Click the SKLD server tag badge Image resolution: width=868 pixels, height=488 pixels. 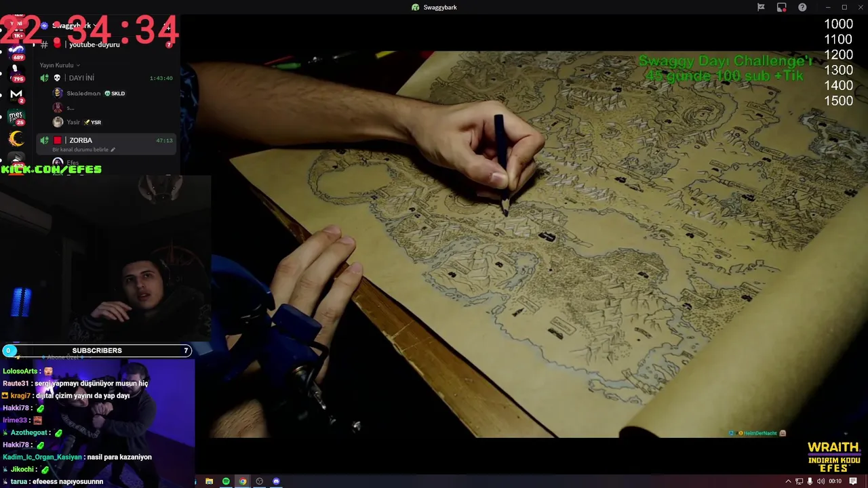click(115, 94)
